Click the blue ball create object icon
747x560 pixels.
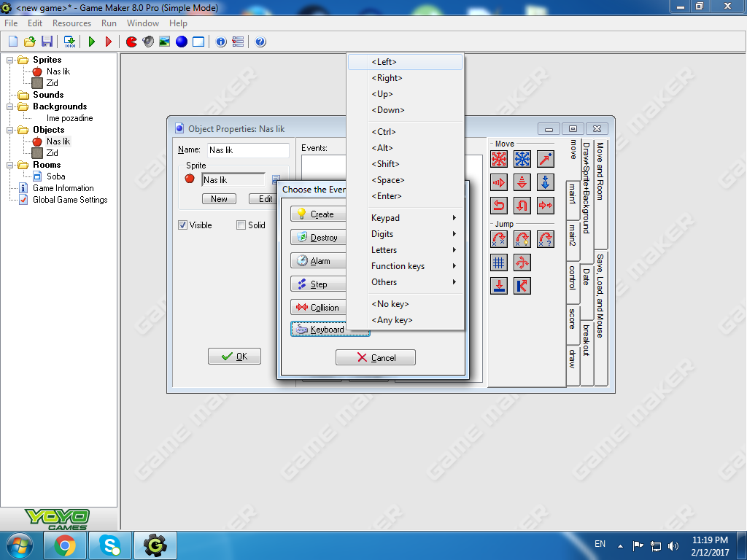click(x=181, y=42)
